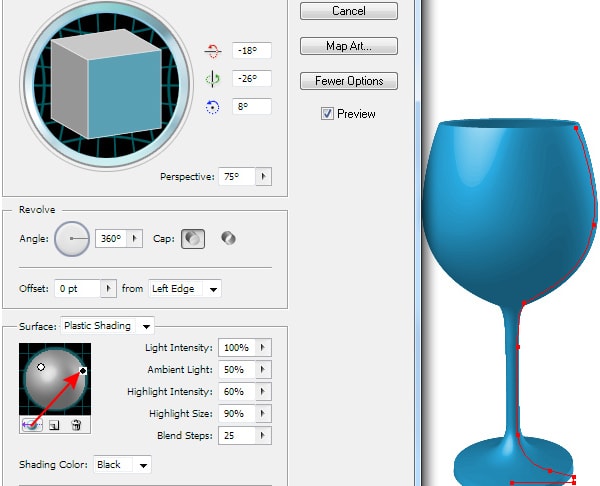Click the X-axis rotation field -18°
This screenshot has width=600, height=486.
(252, 51)
